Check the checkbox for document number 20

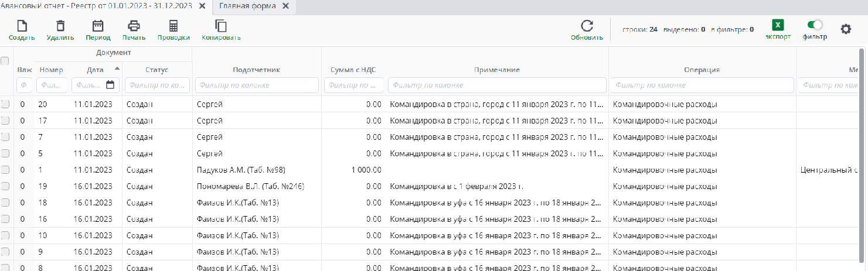pyautogui.click(x=5, y=104)
